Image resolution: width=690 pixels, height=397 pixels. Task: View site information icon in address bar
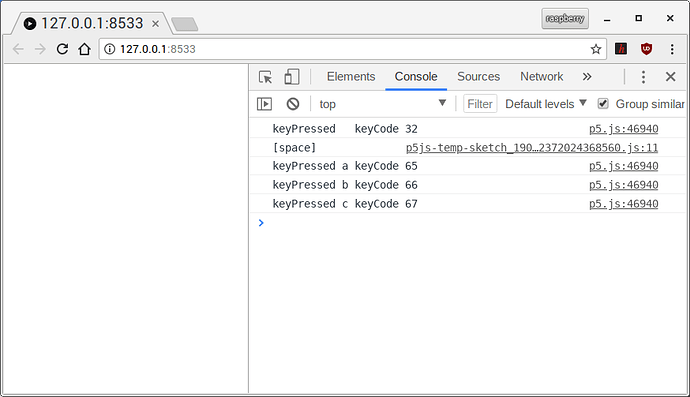pyautogui.click(x=109, y=49)
